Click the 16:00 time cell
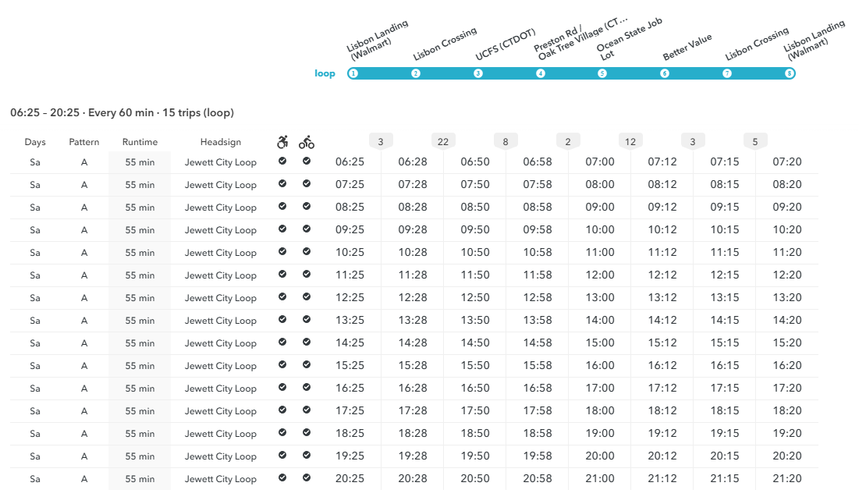The image size is (859, 504). point(600,365)
